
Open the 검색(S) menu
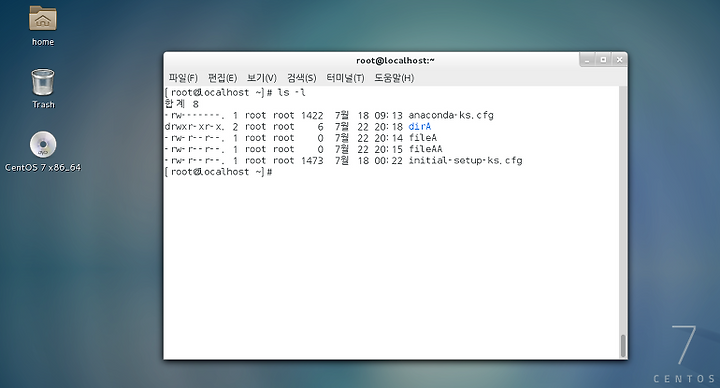coord(302,78)
